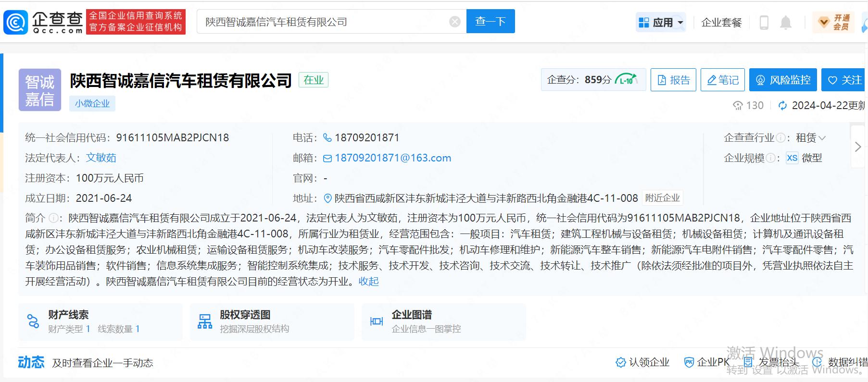This screenshot has height=382, width=868.
Task: Click the 注册资本 100万元人民币 value
Action: 110,178
